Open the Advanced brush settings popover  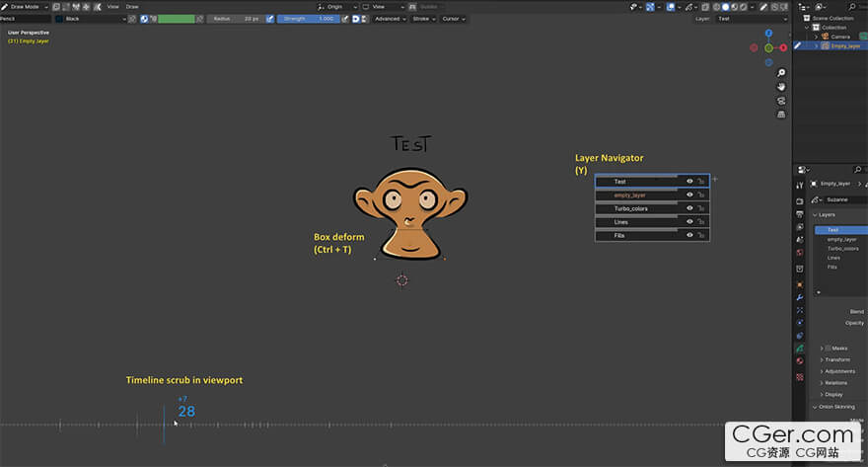point(389,19)
